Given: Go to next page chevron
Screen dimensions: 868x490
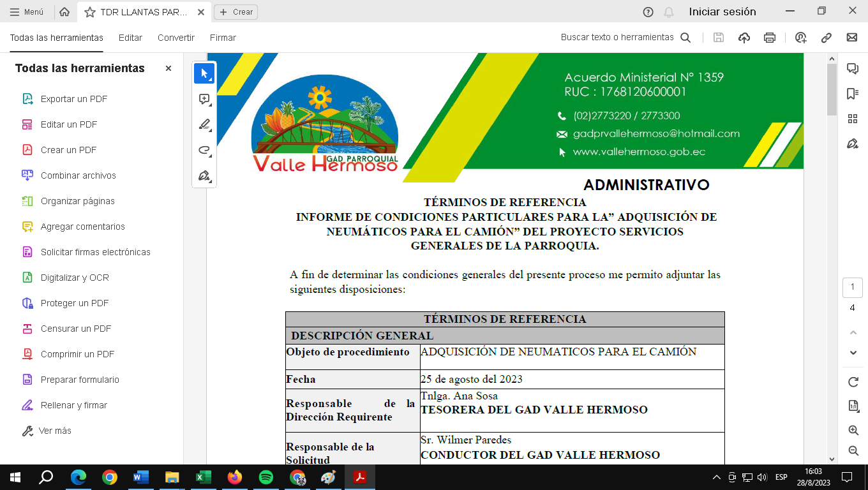Looking at the screenshot, I should pos(853,353).
